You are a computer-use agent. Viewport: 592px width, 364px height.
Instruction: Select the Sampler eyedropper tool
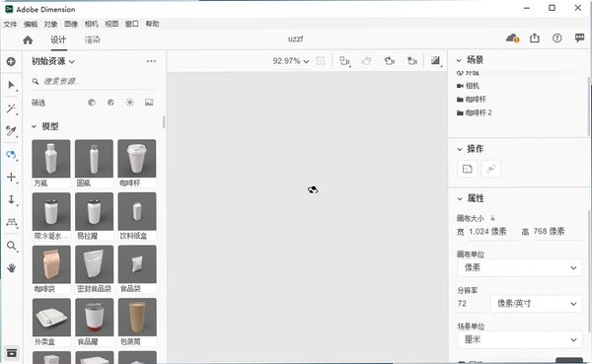point(11,131)
